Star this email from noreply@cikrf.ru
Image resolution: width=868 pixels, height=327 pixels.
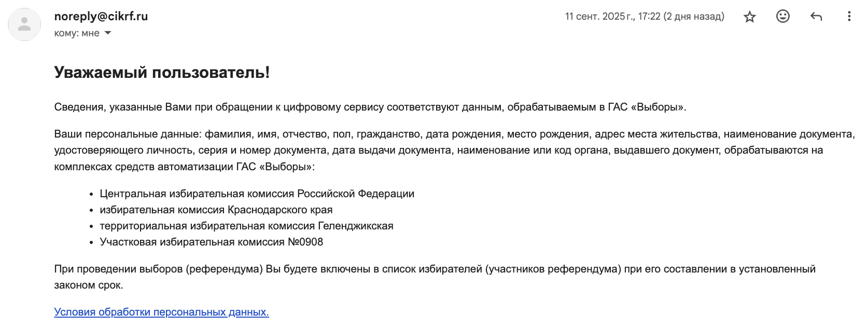pos(750,17)
